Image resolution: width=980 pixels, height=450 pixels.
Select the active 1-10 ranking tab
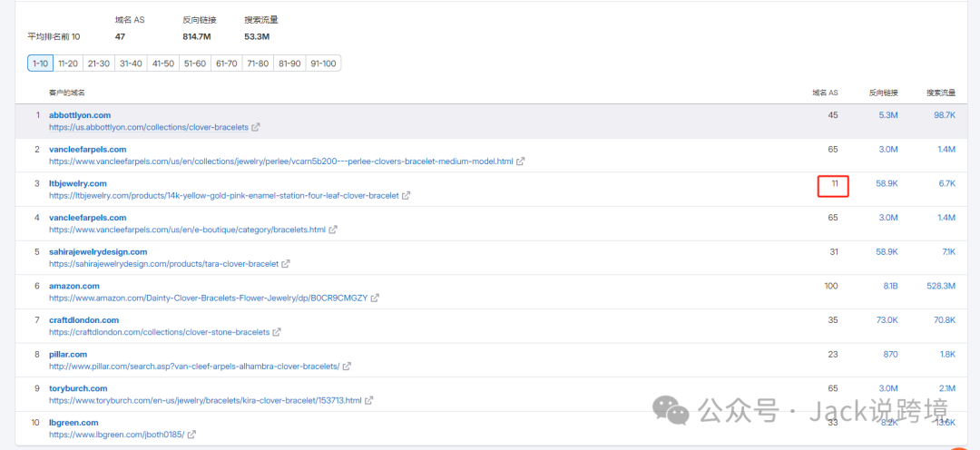tap(40, 64)
